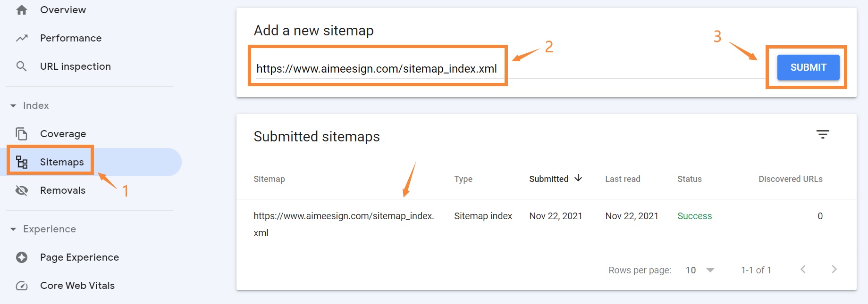Click the Performance trend-line icon
Viewport: 868px width, 304px height.
click(x=22, y=38)
